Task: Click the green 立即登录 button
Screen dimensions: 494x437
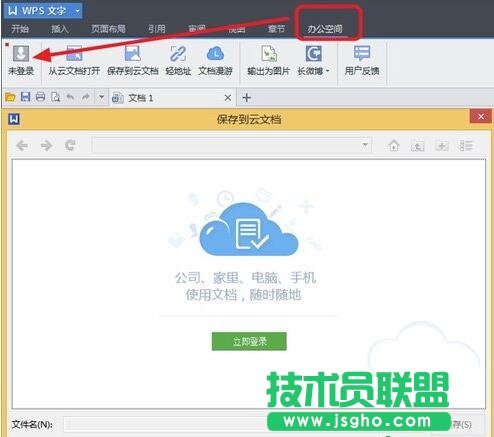Action: point(249,341)
